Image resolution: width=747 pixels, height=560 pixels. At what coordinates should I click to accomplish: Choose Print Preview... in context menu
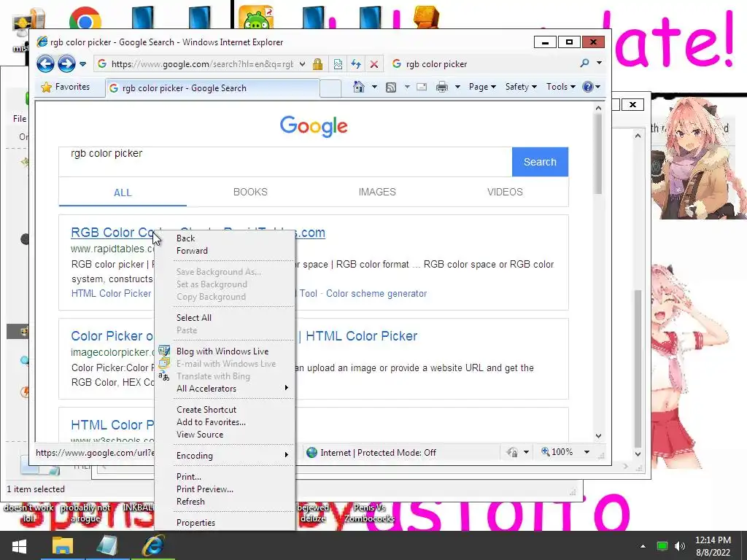[x=225, y=489]
